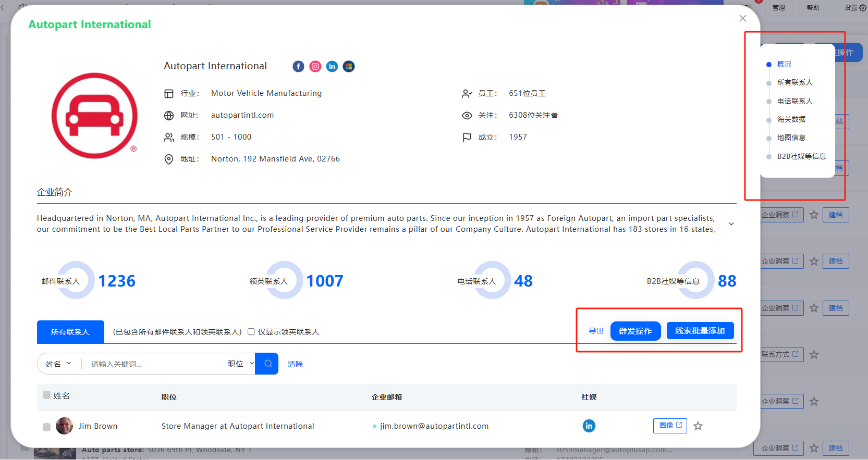Screen dimensions: 868x460
Task: Click the 88 B2B社媒等信息 count
Action: point(727,281)
